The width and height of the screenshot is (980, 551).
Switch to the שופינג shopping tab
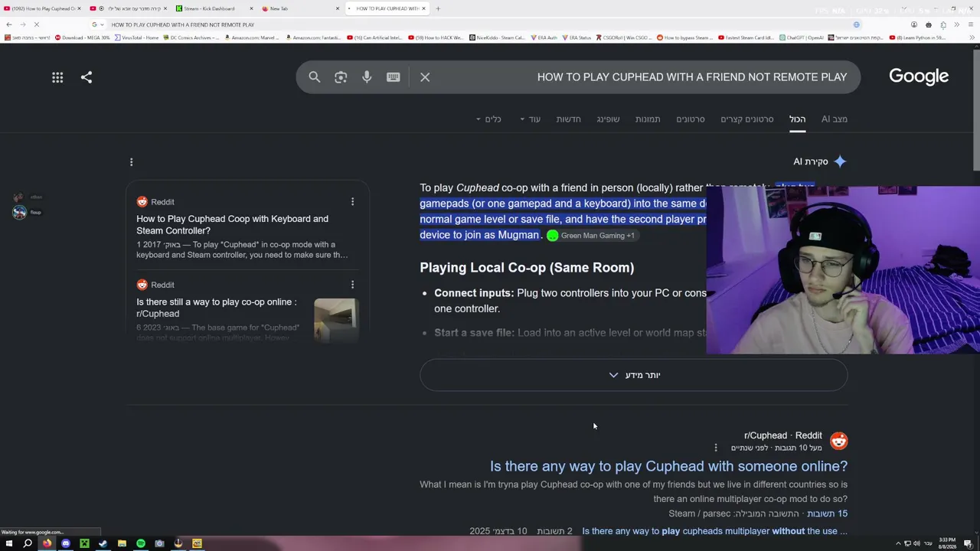pyautogui.click(x=608, y=119)
